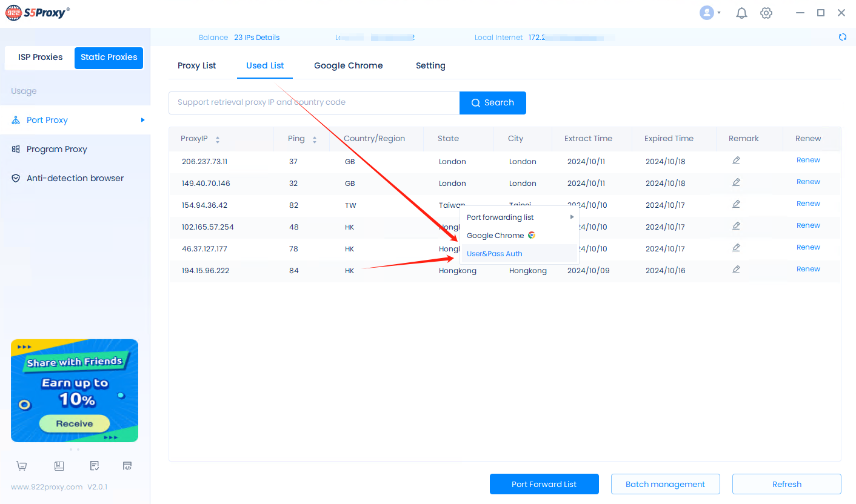Image resolution: width=856 pixels, height=504 pixels.
Task: Open the shopping cart icon
Action: [22, 466]
